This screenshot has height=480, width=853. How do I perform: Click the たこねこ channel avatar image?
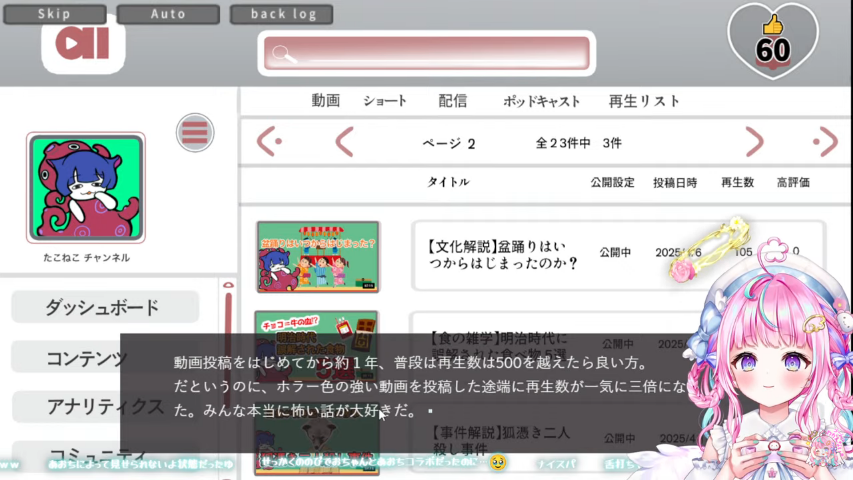86,187
